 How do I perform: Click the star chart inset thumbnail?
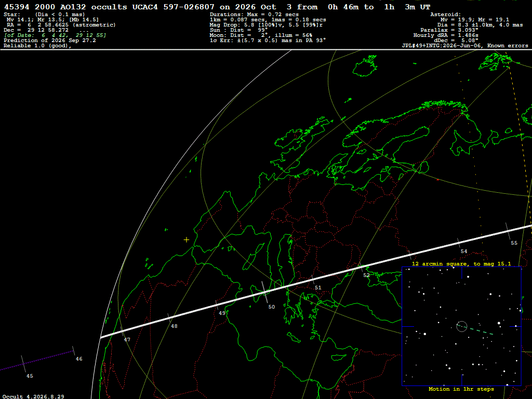pos(461,326)
